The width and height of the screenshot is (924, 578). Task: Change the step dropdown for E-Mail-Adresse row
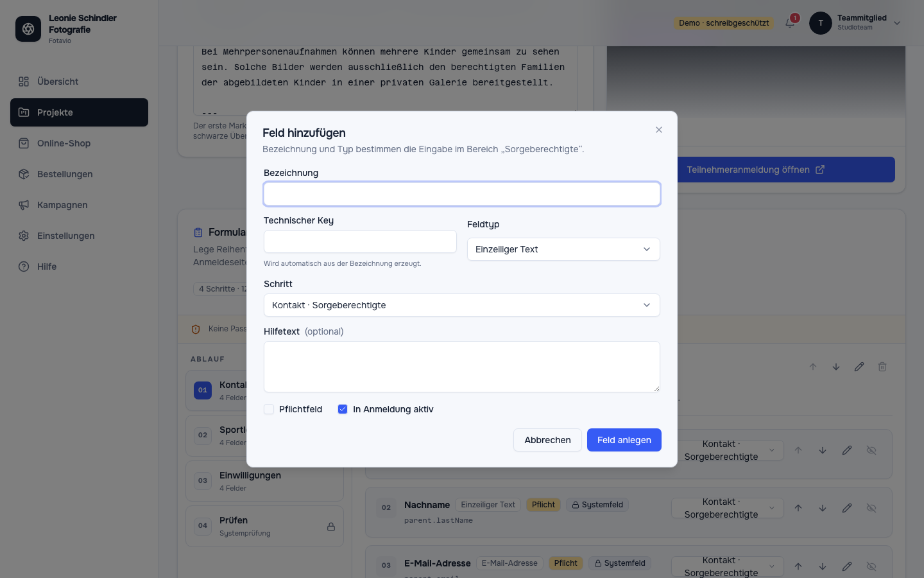click(728, 566)
